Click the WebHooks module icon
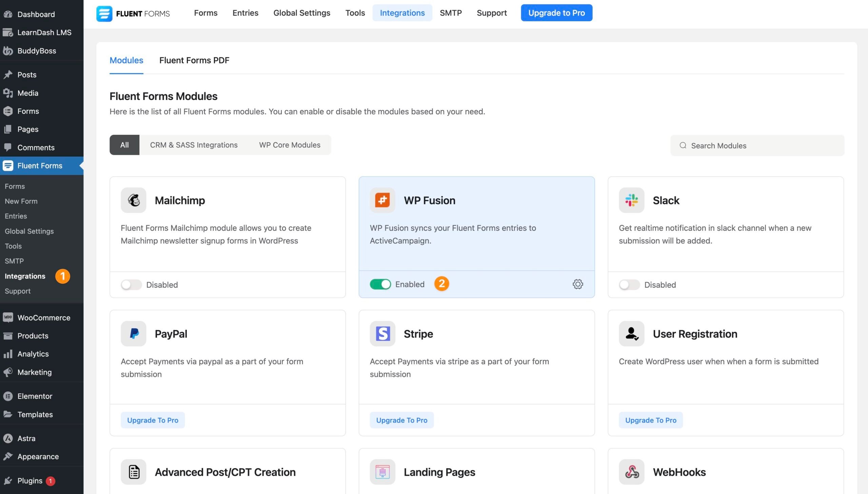This screenshot has height=494, width=868. pyautogui.click(x=631, y=472)
